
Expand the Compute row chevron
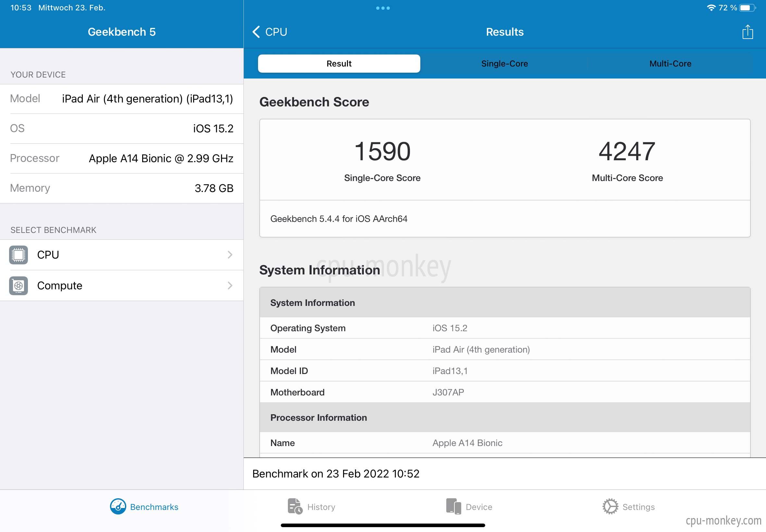230,286
